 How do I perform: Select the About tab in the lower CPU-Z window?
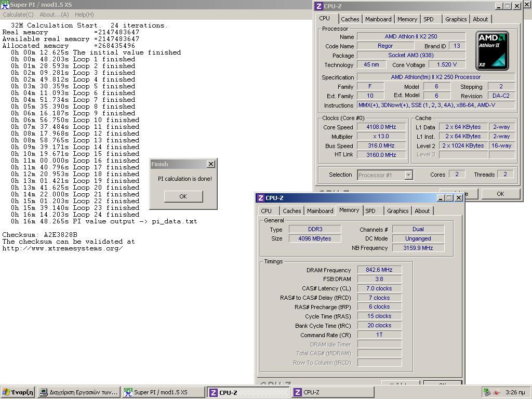[x=422, y=211]
